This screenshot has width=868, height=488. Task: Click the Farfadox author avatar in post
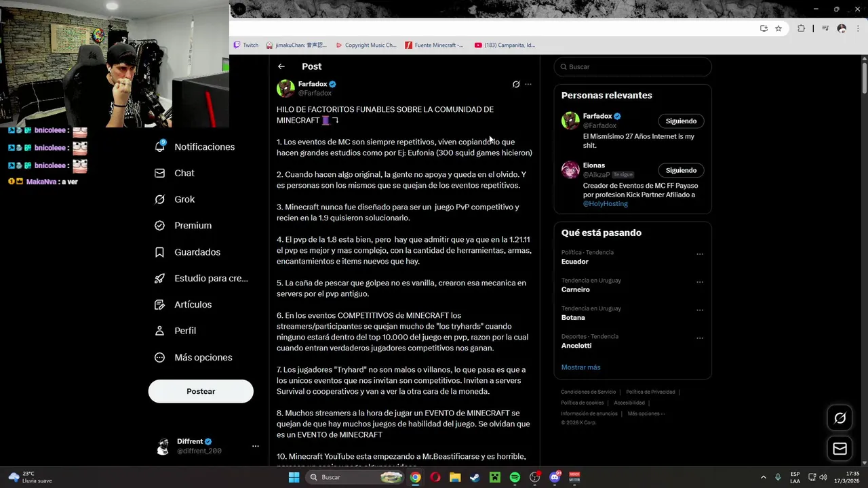285,88
